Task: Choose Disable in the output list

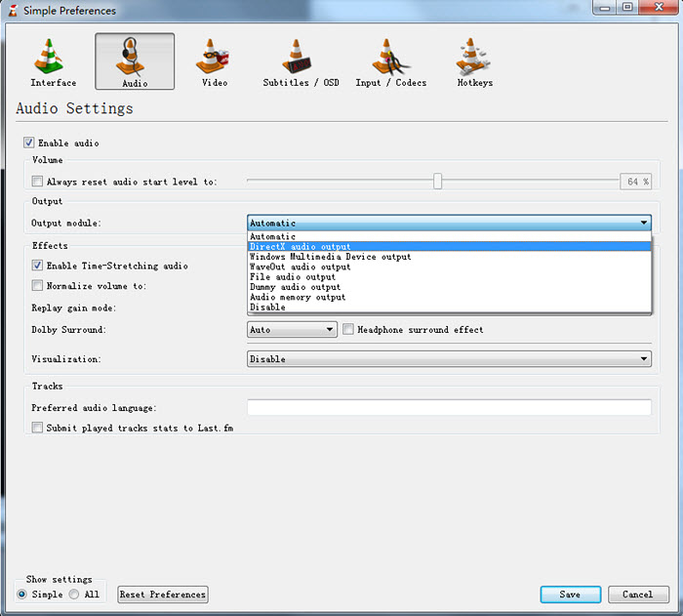Action: click(x=449, y=307)
